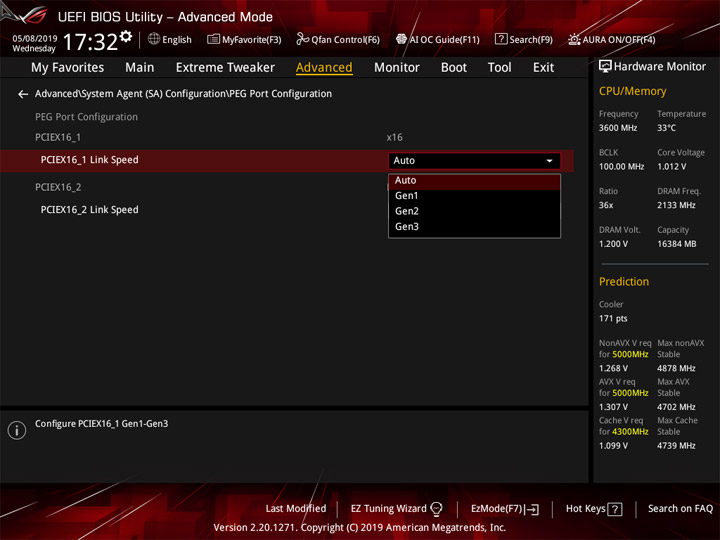Toggle AURA ON/OFF light icon
The width and height of the screenshot is (720, 540).
pos(574,39)
